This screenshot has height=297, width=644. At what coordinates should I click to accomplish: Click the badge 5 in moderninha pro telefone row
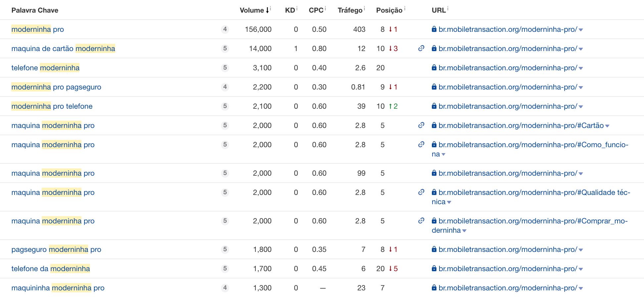pos(225,106)
